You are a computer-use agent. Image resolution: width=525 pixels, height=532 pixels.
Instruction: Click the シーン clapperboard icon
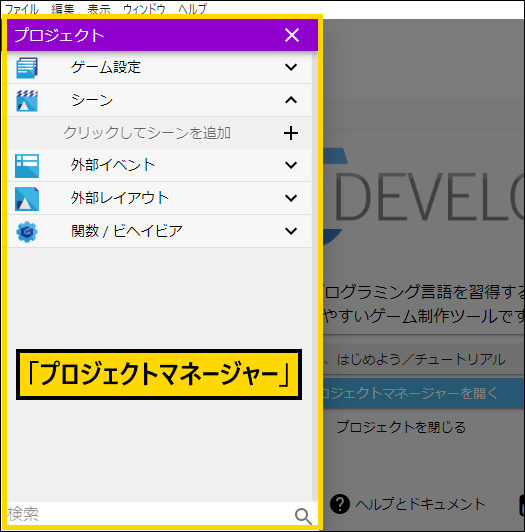point(27,100)
